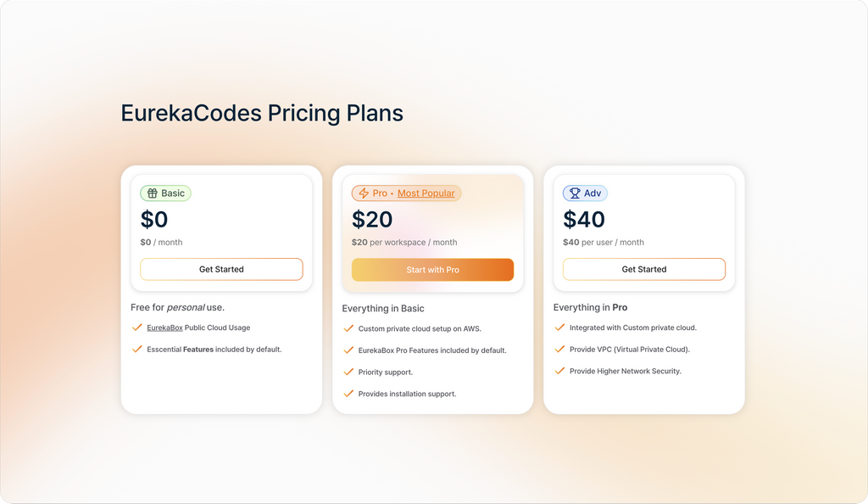Screen dimensions: 868x504
Task: Click checkmark beside Esscential Features line
Action: [x=136, y=349]
